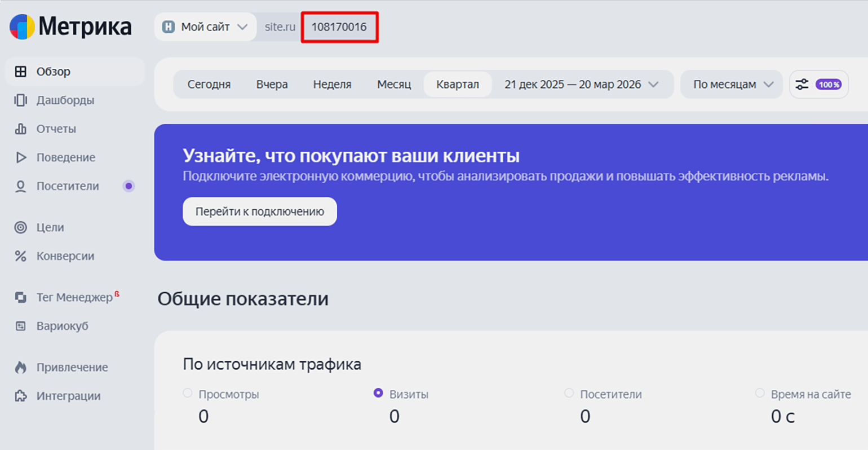Viewport: 868px width, 450px height.
Task: Click the Поведение play icon
Action: click(x=21, y=158)
